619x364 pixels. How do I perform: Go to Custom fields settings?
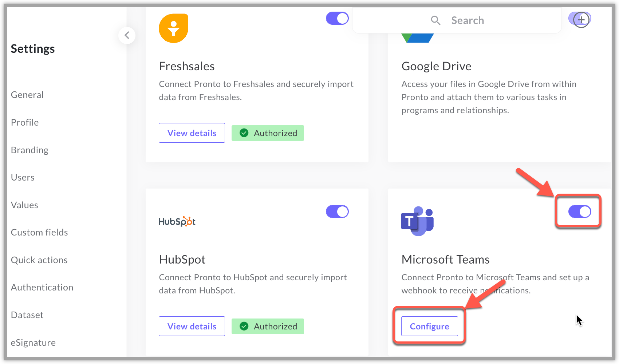click(39, 232)
